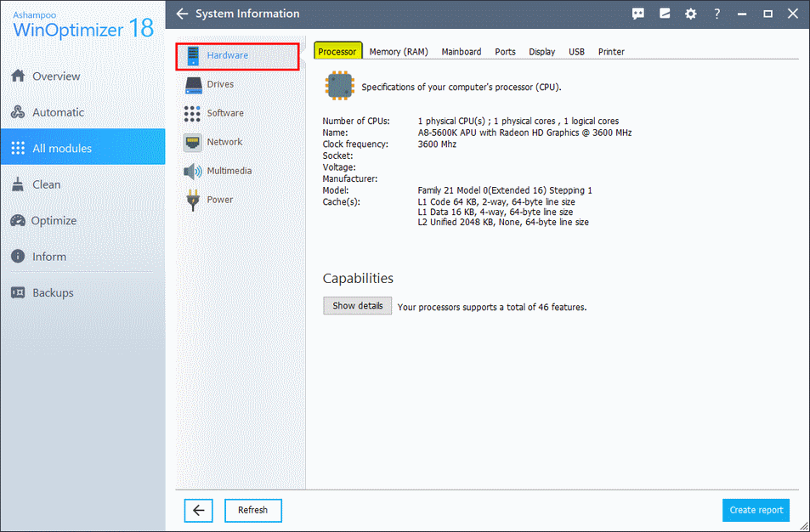Select the Display tab
The width and height of the screenshot is (810, 532).
point(542,52)
